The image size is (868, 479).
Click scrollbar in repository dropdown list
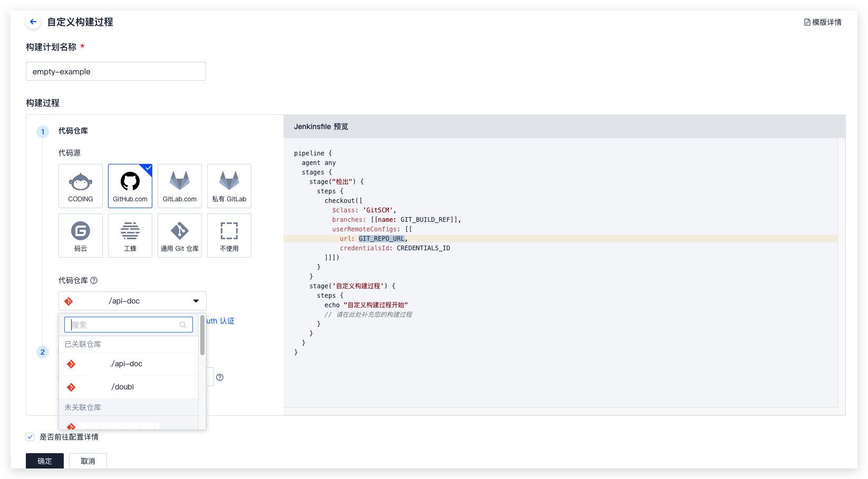tap(202, 335)
